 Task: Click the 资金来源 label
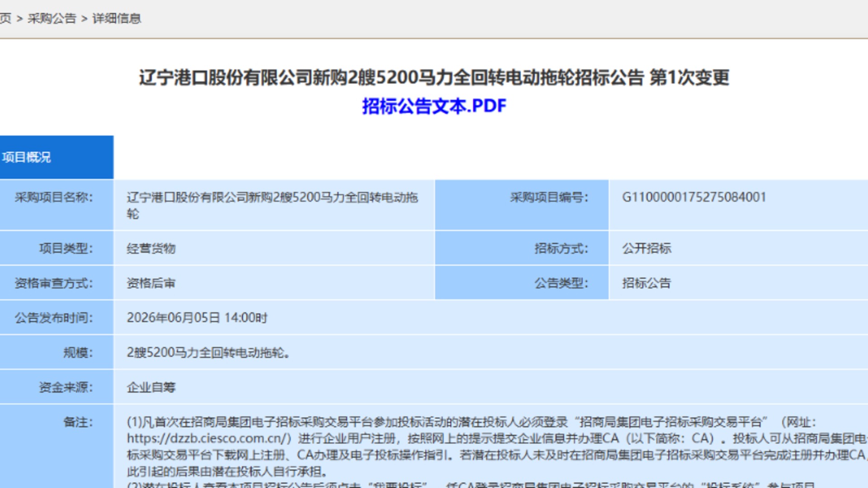tap(66, 387)
